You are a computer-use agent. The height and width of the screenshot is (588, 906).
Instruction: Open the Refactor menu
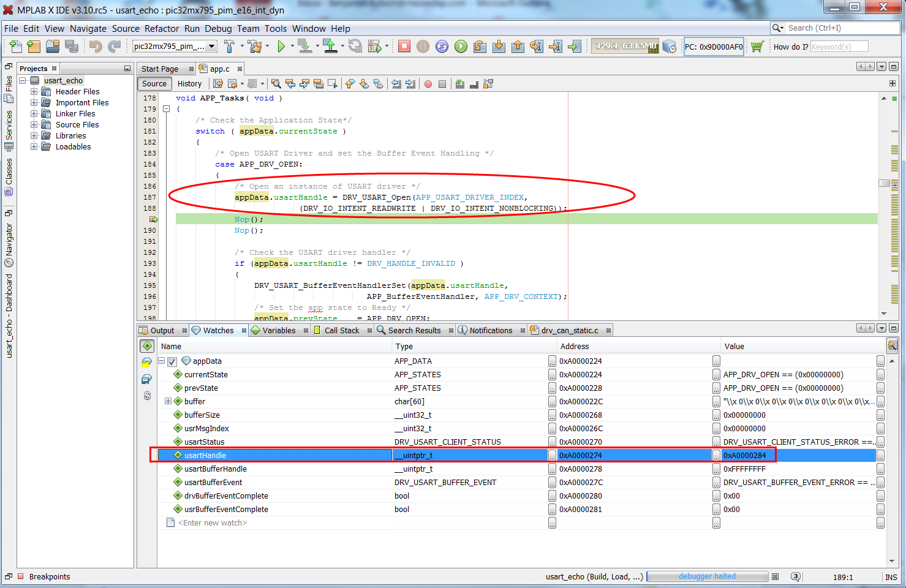[162, 29]
